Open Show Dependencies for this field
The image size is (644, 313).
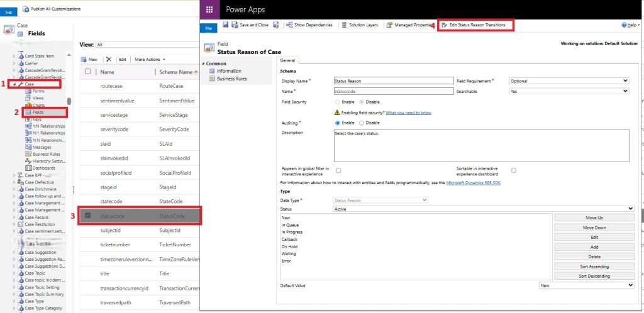(x=308, y=25)
